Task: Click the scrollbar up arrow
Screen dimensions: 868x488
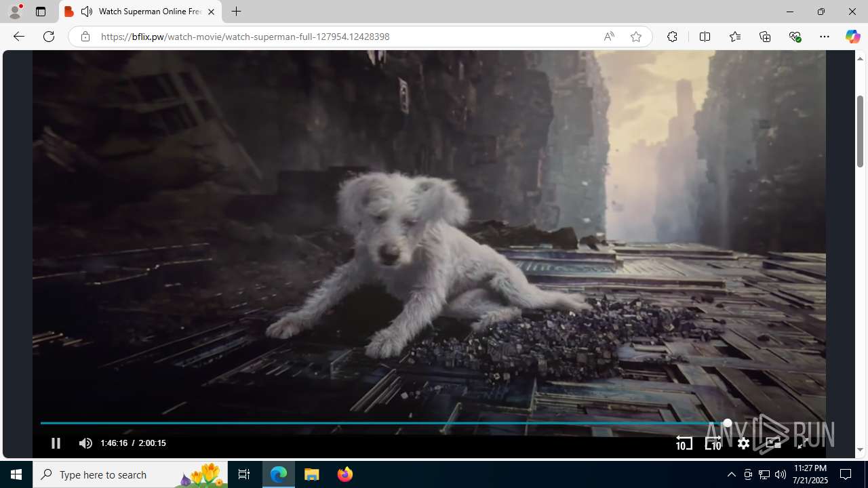Action: pos(860,58)
